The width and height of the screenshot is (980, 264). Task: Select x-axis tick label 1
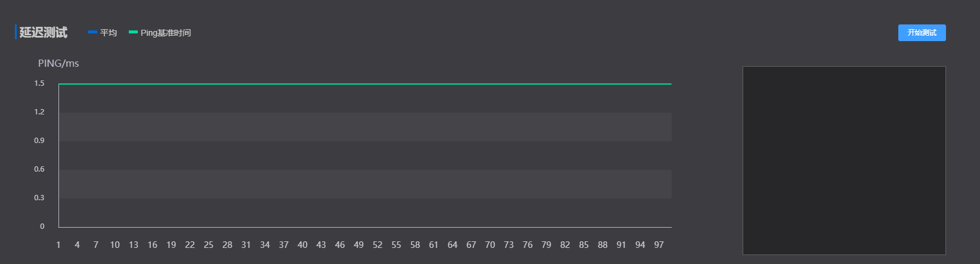(58, 245)
